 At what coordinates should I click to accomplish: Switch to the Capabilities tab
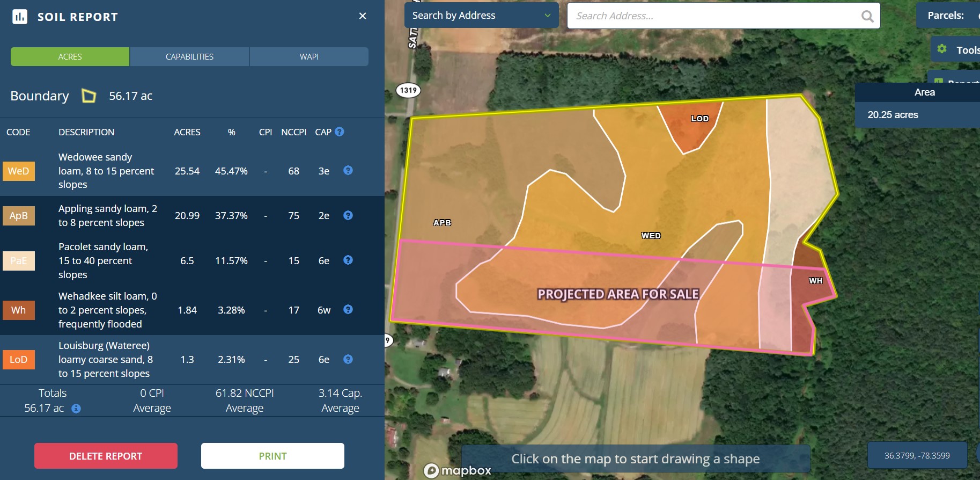click(x=189, y=57)
